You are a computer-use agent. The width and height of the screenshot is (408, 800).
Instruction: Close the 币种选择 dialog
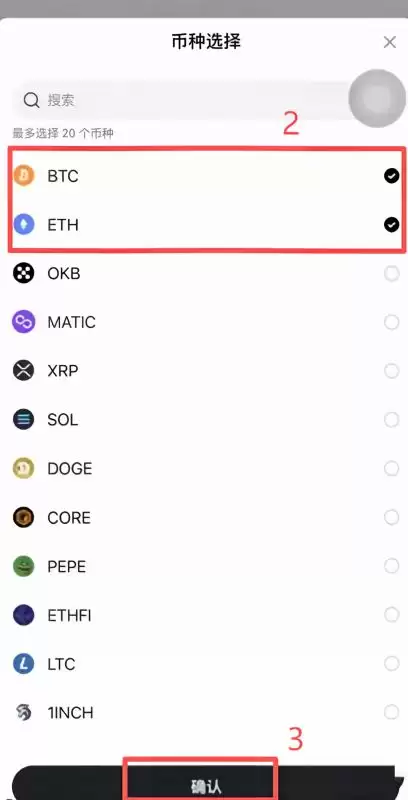tap(390, 42)
